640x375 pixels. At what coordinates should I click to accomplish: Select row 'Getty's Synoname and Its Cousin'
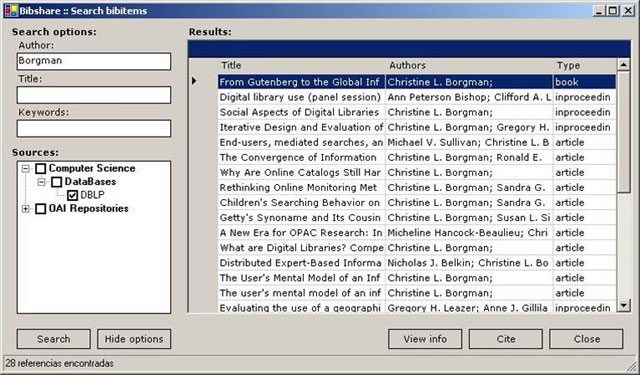[417, 218]
